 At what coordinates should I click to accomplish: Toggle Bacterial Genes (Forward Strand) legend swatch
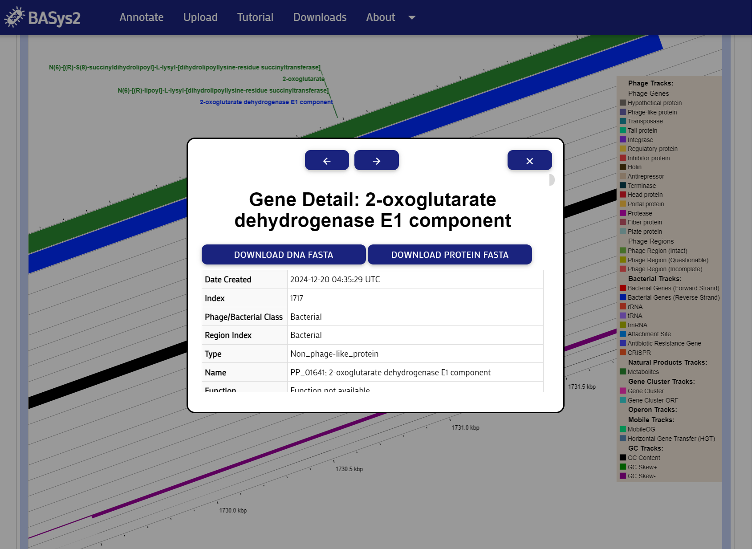click(x=623, y=288)
